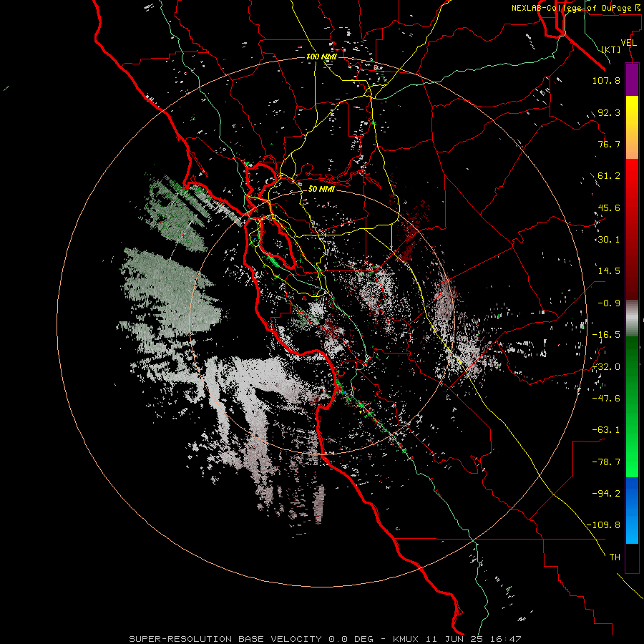Click the "KMUX" radar site identifier

(406, 639)
